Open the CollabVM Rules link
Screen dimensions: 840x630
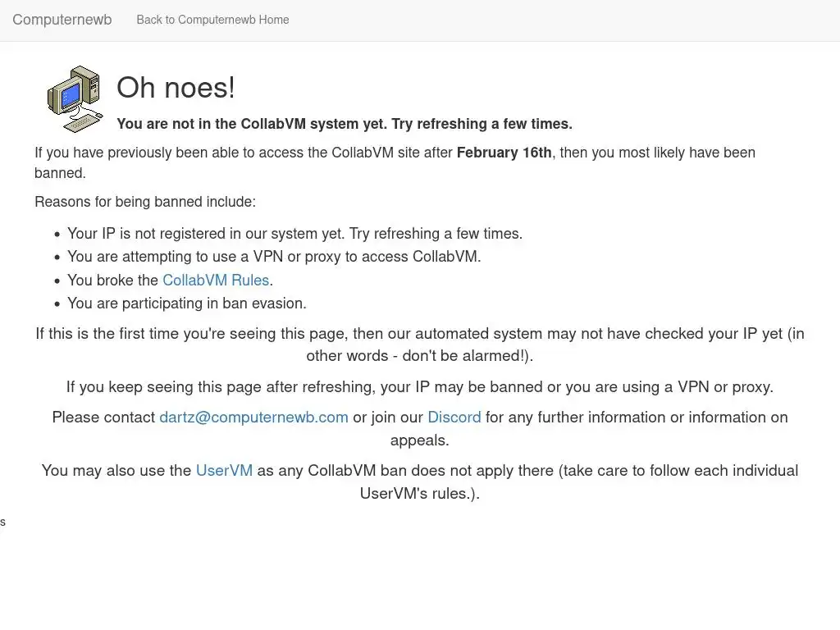coord(216,280)
